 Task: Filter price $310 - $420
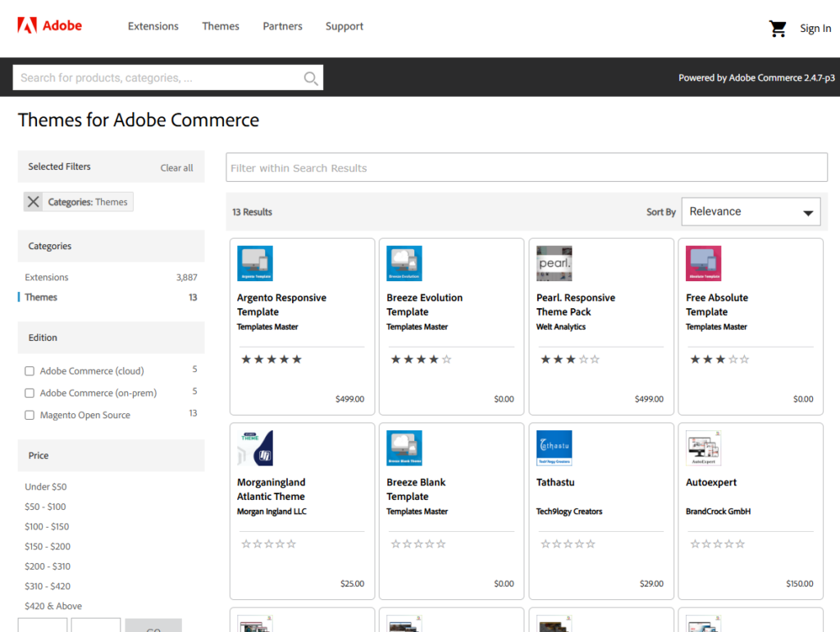tap(47, 586)
